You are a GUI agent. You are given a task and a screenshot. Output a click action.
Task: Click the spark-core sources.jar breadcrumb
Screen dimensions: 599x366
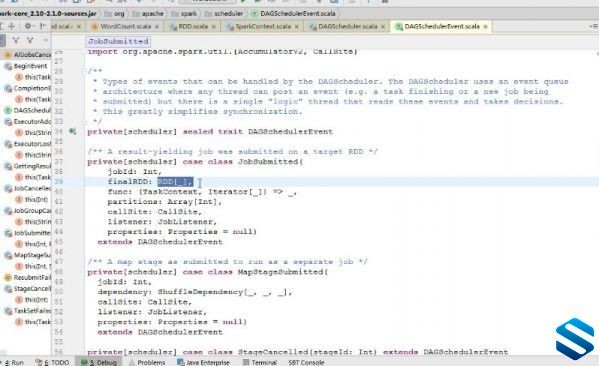click(48, 14)
